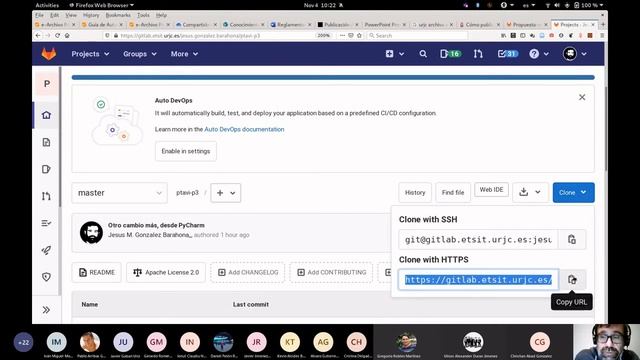The width and height of the screenshot is (640, 360).
Task: Open Firefox History menu
Action: 91,15
